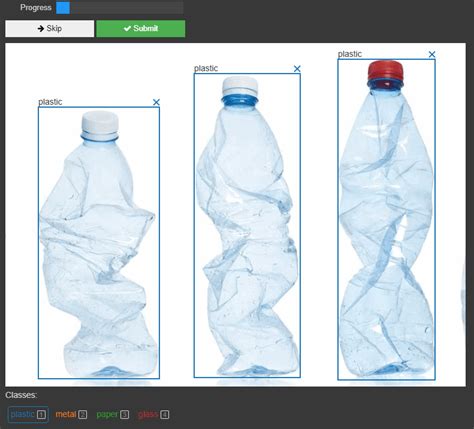474x429 pixels.
Task: Remove the middle bottle's plastic bounding box
Action: pyautogui.click(x=297, y=69)
